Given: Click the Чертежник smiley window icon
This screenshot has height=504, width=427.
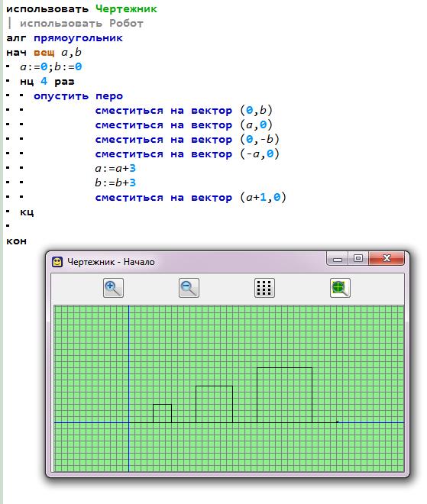Looking at the screenshot, I should [57, 262].
